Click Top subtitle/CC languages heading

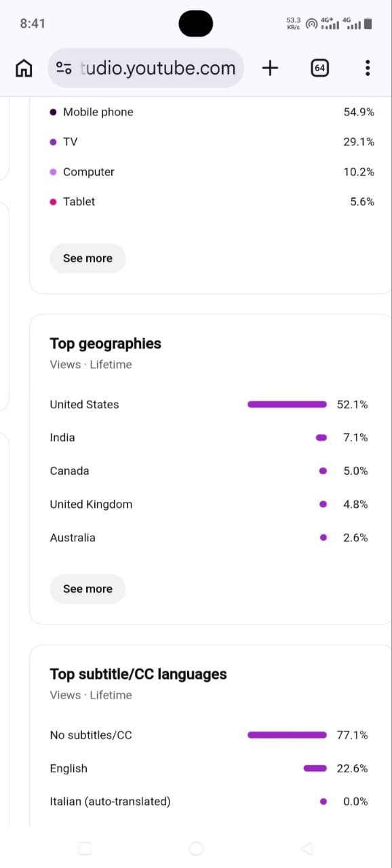coord(138,674)
